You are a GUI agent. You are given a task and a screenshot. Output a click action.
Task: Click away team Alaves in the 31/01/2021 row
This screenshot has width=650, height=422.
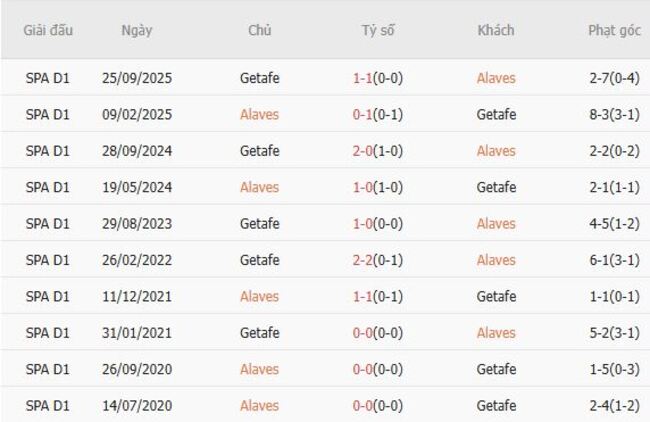point(496,332)
